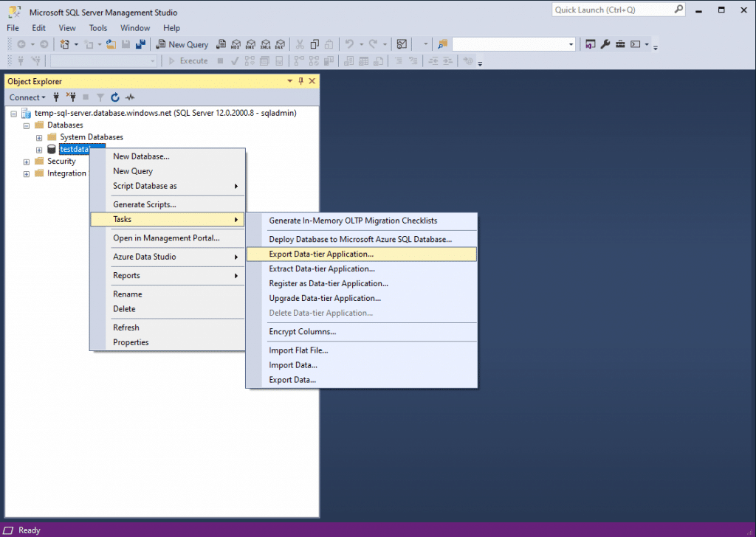Image resolution: width=756 pixels, height=537 pixels.
Task: Click the Filter icon in Object Explorer
Action: (100, 97)
